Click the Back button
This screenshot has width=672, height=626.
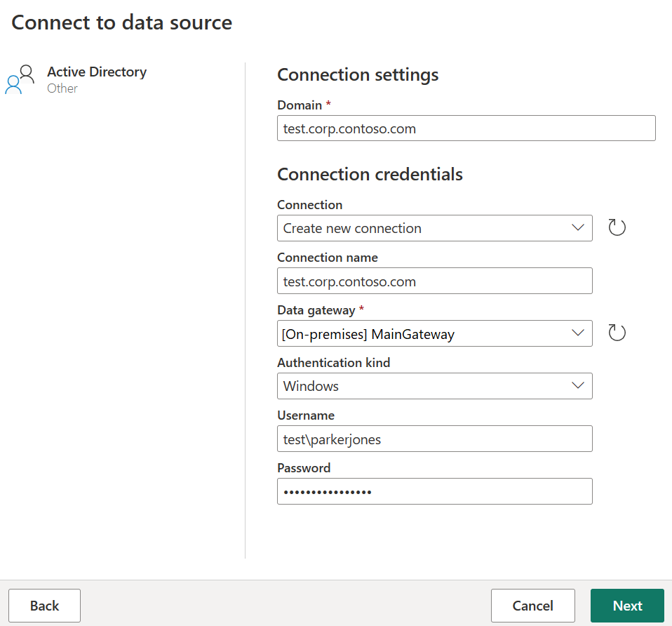pyautogui.click(x=44, y=605)
